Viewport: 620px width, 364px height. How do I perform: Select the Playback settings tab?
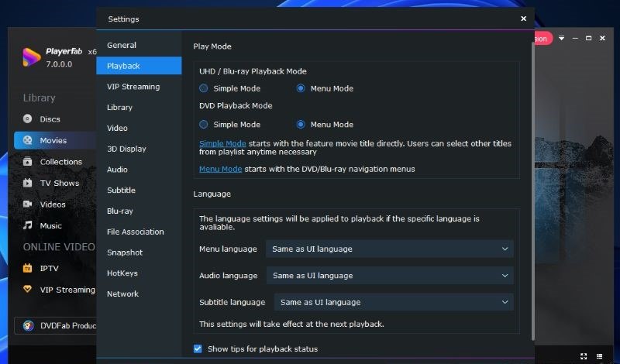click(139, 66)
